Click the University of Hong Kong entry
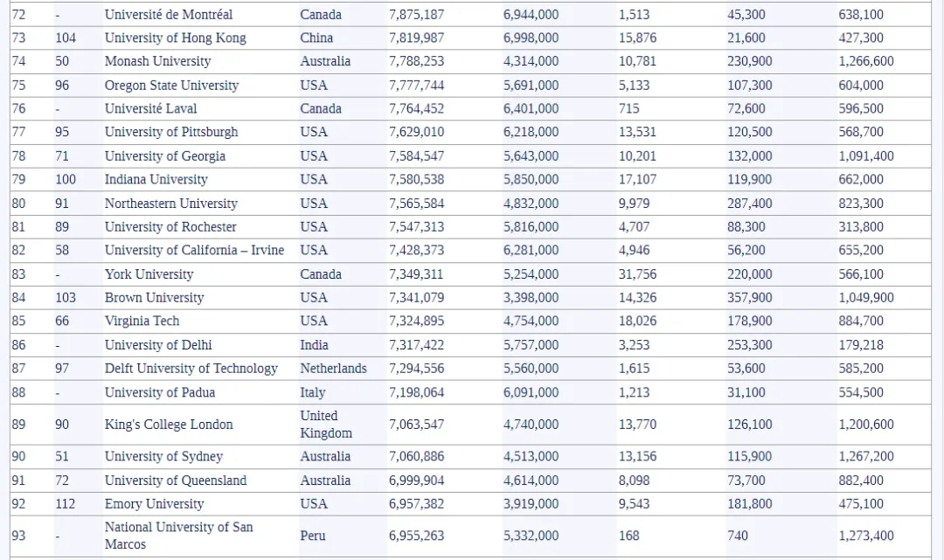The height and width of the screenshot is (560, 944). click(x=175, y=38)
